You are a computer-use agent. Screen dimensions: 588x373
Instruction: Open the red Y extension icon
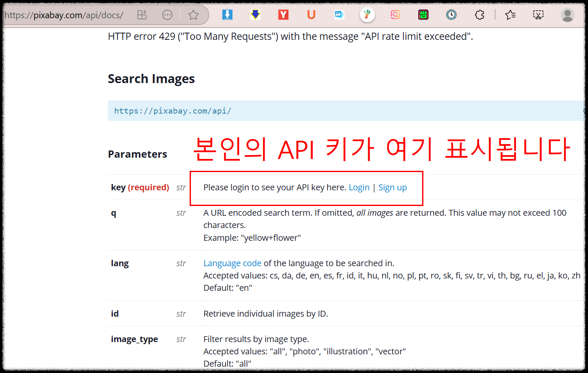pyautogui.click(x=283, y=14)
